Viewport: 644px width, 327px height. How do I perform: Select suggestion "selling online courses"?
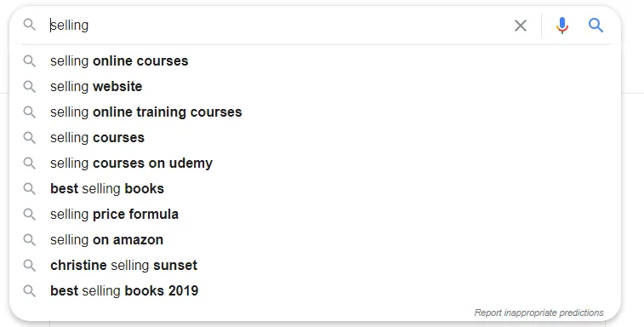pyautogui.click(x=315, y=60)
